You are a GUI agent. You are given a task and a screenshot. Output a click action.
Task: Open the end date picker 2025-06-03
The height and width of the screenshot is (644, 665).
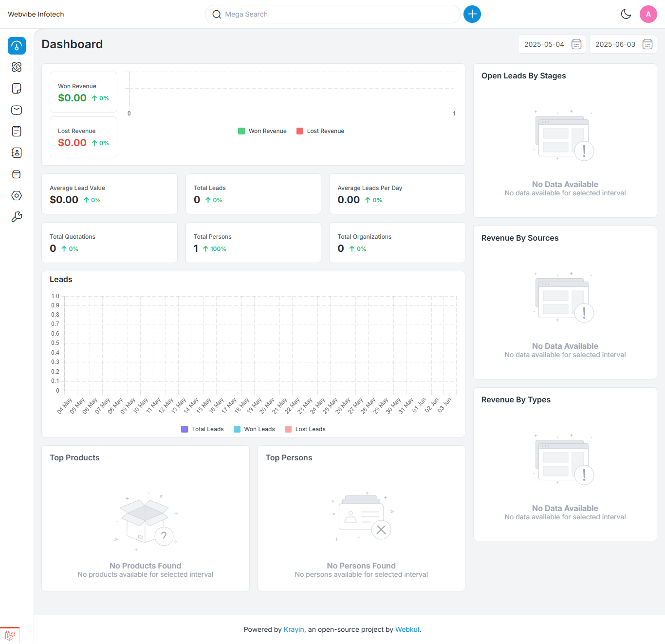[623, 44]
